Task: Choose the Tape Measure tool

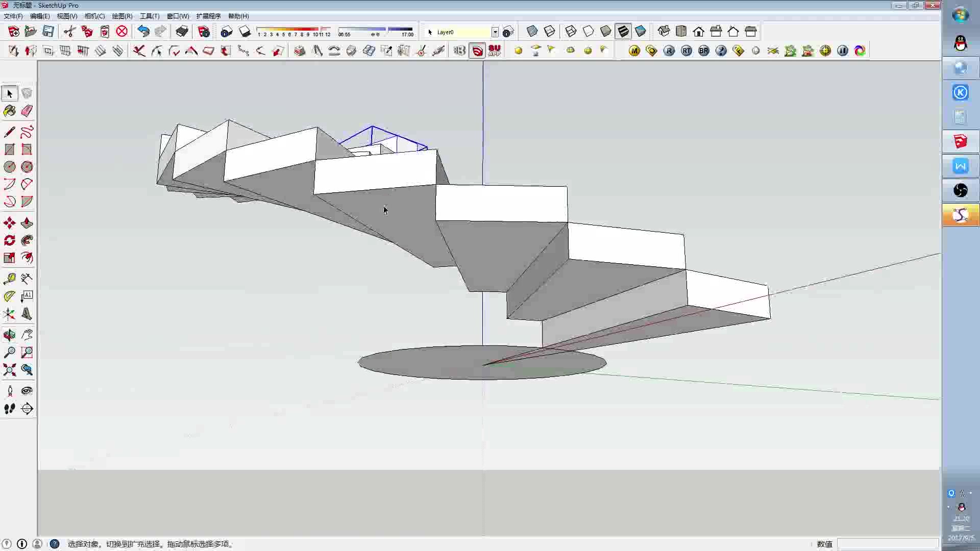Action: 10,279
